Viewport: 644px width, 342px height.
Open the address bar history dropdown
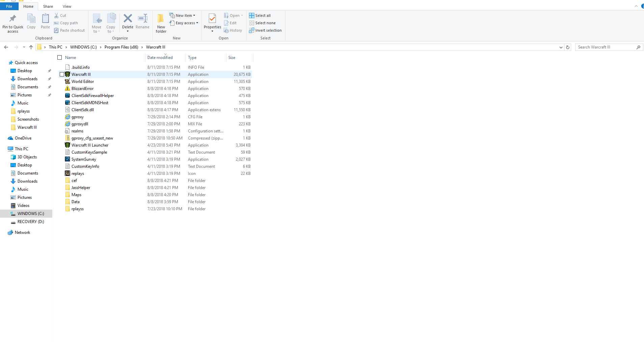click(561, 47)
